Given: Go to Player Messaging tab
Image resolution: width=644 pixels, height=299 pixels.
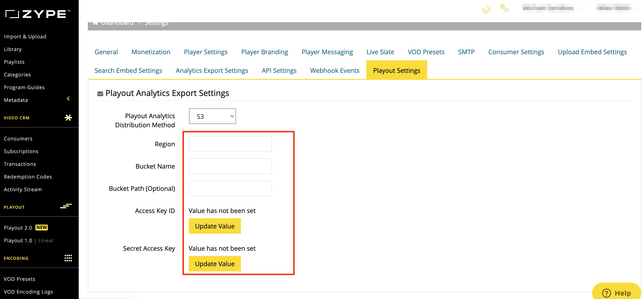Looking at the screenshot, I should click(327, 52).
